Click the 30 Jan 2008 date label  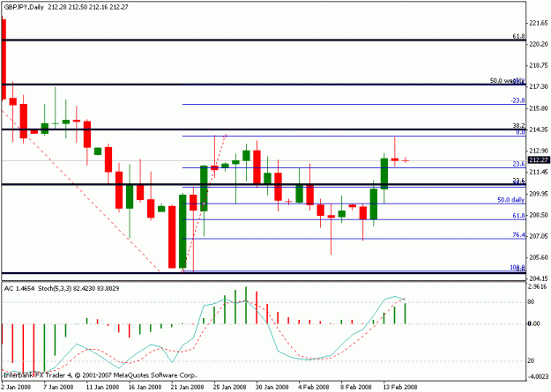pos(272,387)
